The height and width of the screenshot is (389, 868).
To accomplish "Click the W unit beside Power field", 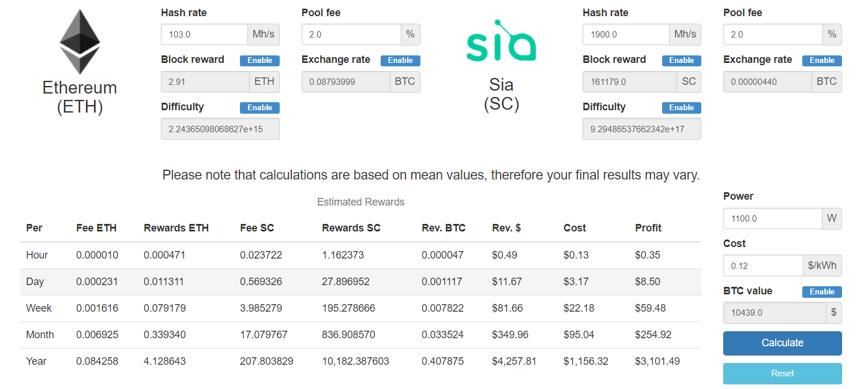I will point(832,219).
